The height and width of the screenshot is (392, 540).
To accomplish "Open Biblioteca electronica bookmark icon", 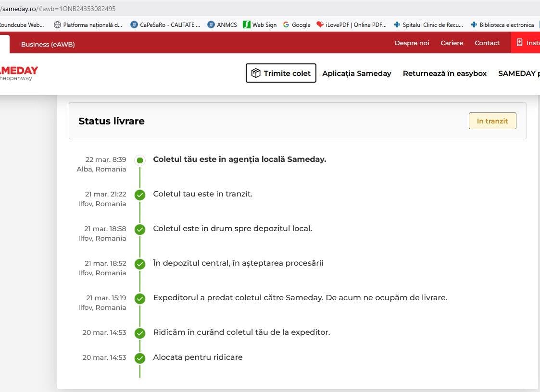I will click(474, 24).
